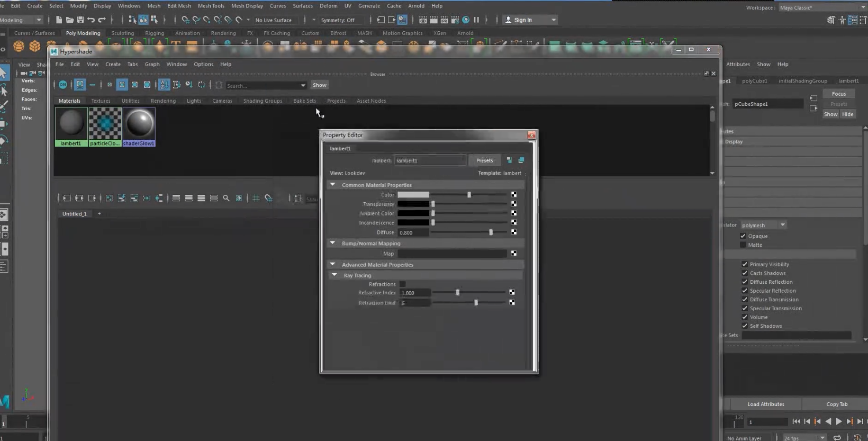Click remove selected nodes from graph icon
868x441 pixels.
134,198
